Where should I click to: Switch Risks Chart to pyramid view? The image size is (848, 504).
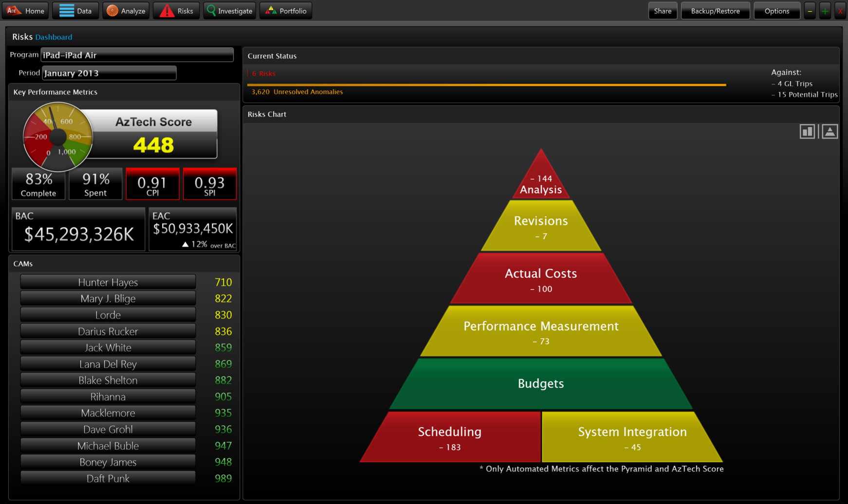click(830, 131)
